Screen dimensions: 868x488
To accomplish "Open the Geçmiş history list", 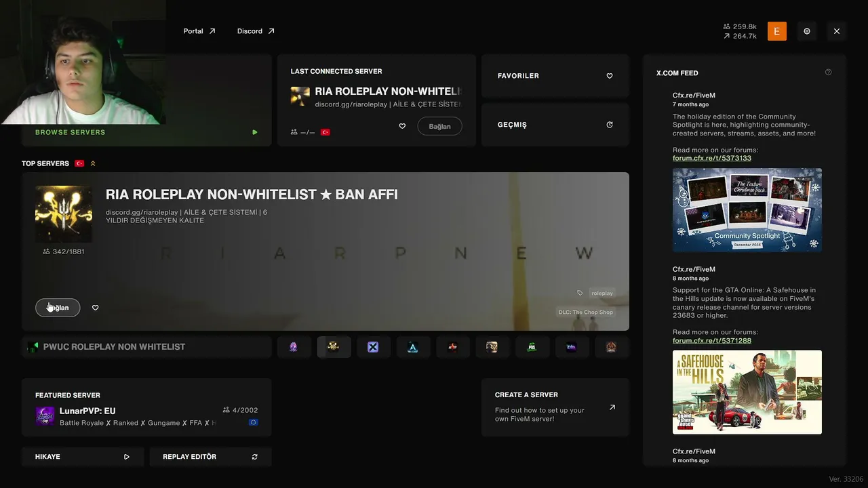I will 555,125.
